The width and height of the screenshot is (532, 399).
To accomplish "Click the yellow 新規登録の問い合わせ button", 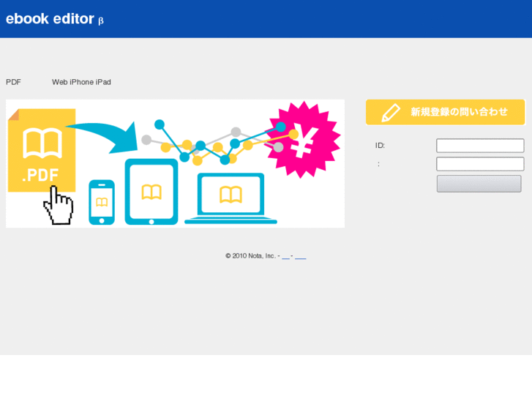I will pyautogui.click(x=445, y=112).
